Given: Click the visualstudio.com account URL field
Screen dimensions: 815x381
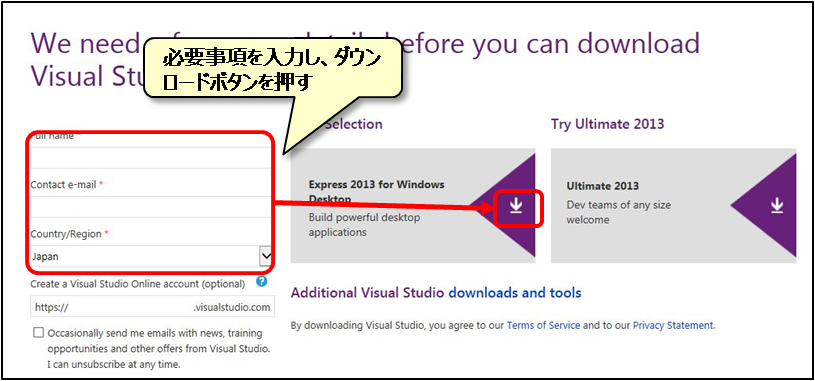Looking at the screenshot, I should click(x=152, y=307).
